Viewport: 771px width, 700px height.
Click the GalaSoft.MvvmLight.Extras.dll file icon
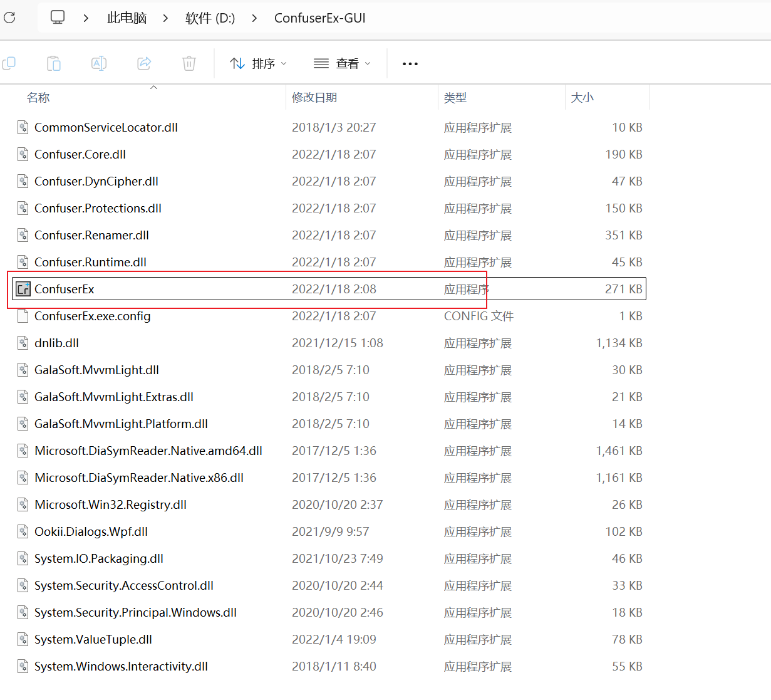pyautogui.click(x=23, y=397)
